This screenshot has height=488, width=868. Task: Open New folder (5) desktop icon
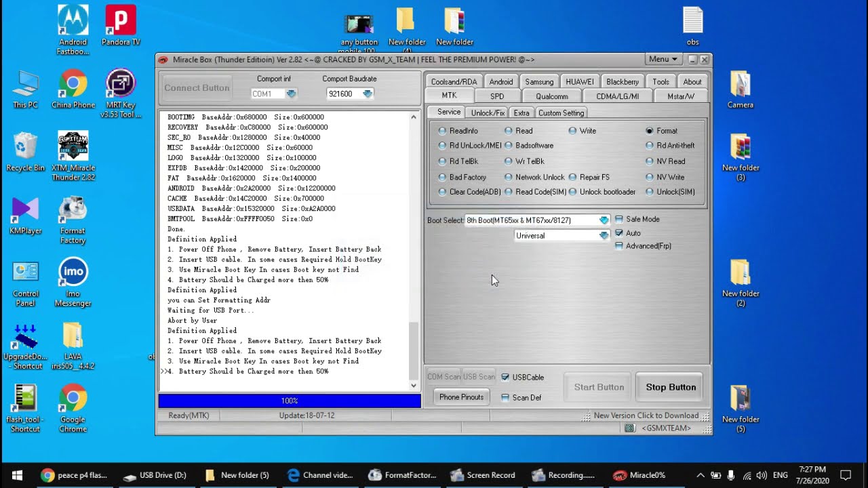coord(741,409)
